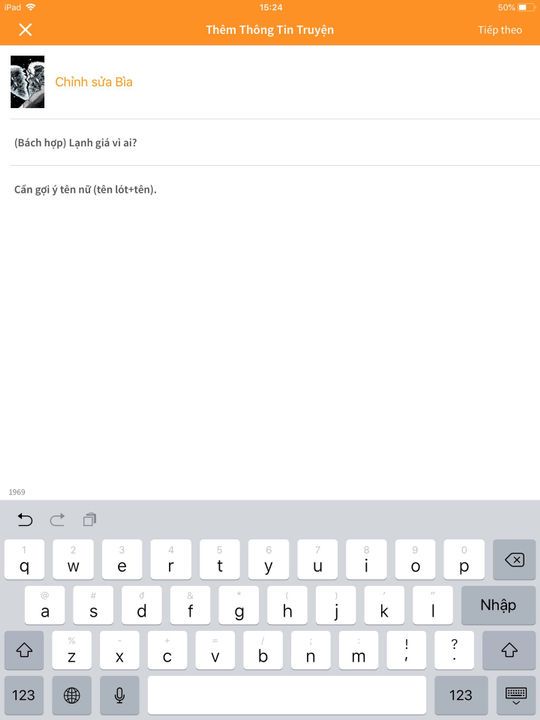This screenshot has width=540, height=720.
Task: Tap the question mark key
Action: click(454, 650)
